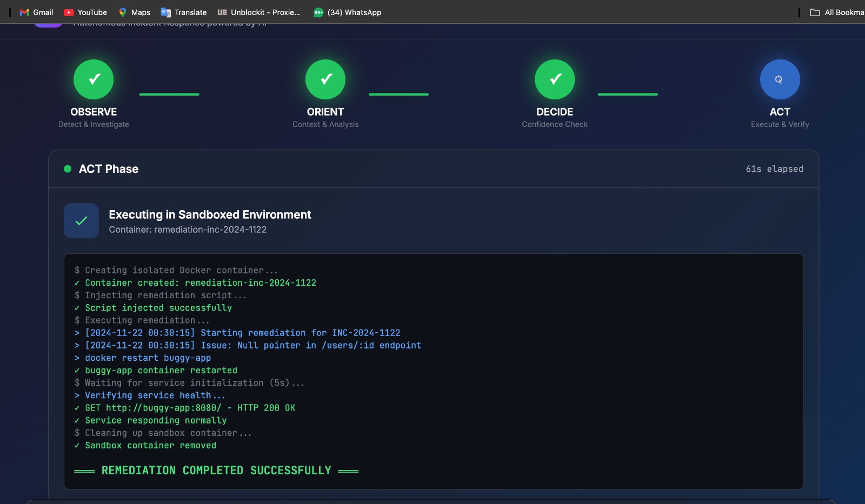
Task: Click the Executing in Sandboxed Environment heading
Action: coord(210,214)
